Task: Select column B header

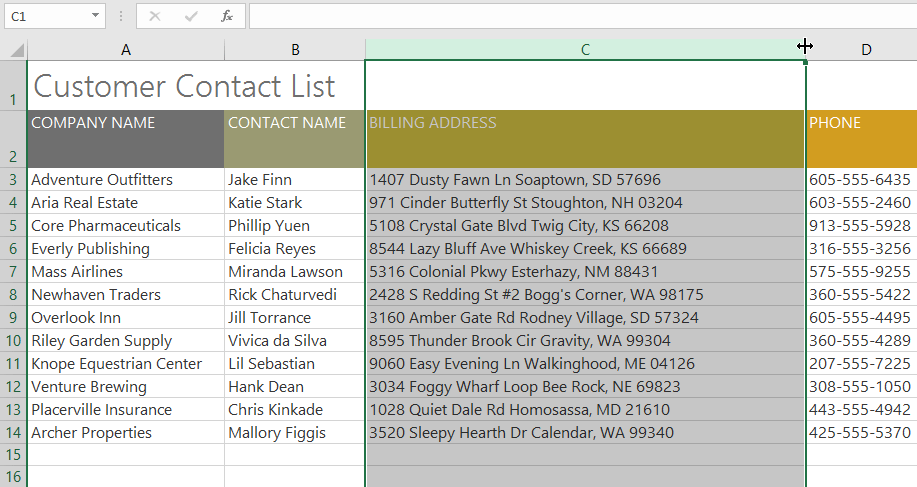Action: coord(295,50)
